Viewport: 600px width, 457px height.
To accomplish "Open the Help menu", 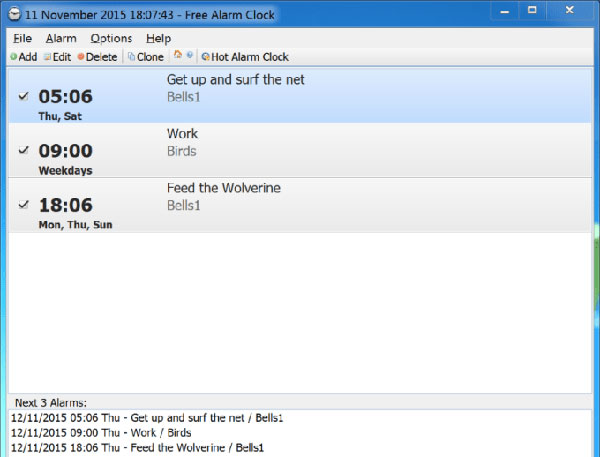I will (158, 38).
